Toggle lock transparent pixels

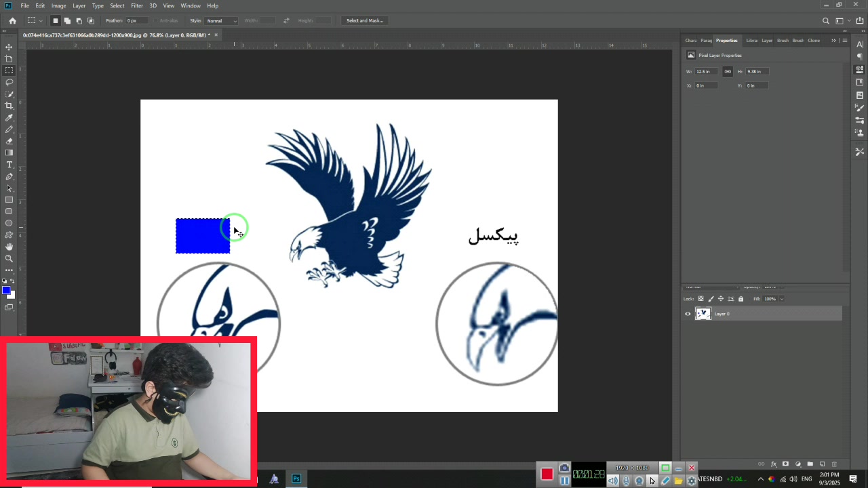[x=701, y=299]
